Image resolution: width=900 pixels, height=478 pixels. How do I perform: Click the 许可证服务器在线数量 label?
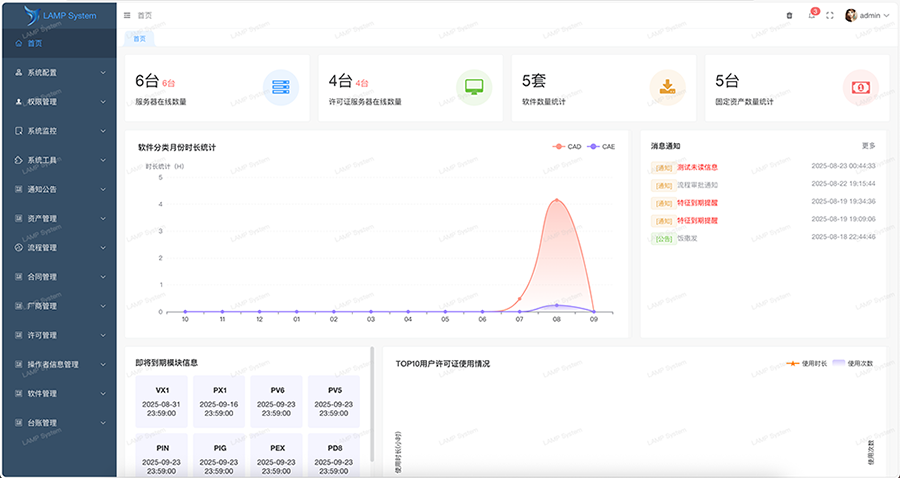click(365, 102)
